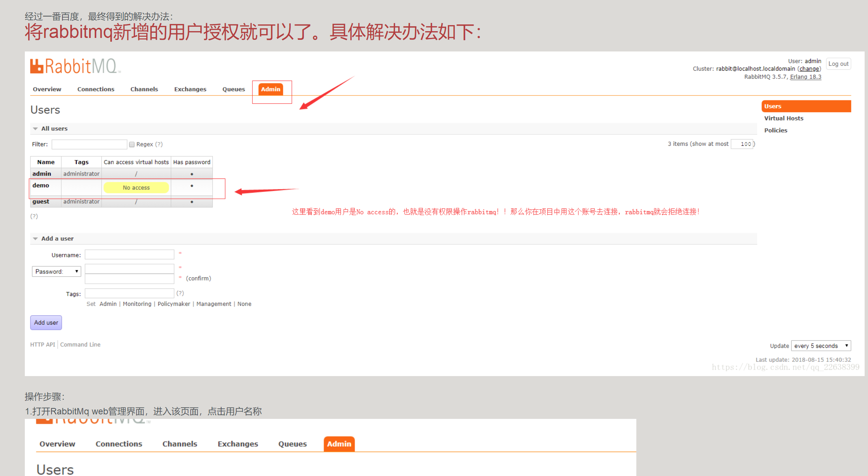The width and height of the screenshot is (868, 476).
Task: Select Admin tab in lower screenshot
Action: 339,444
